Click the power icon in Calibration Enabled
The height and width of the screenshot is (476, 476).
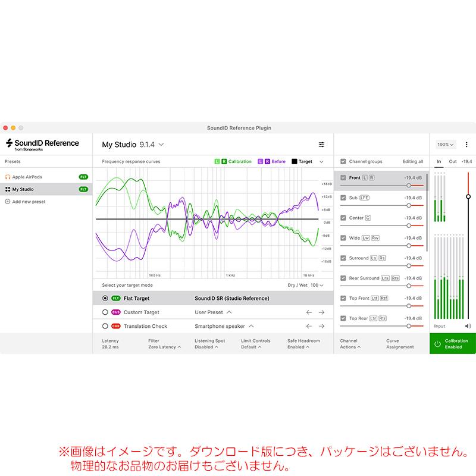pos(437,343)
